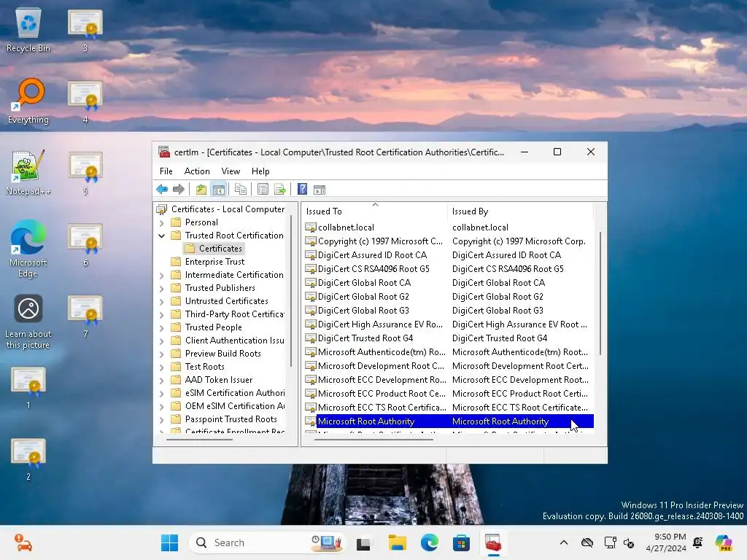This screenshot has height=560, width=747.
Task: Sort by the Issued To column header
Action: [x=375, y=211]
